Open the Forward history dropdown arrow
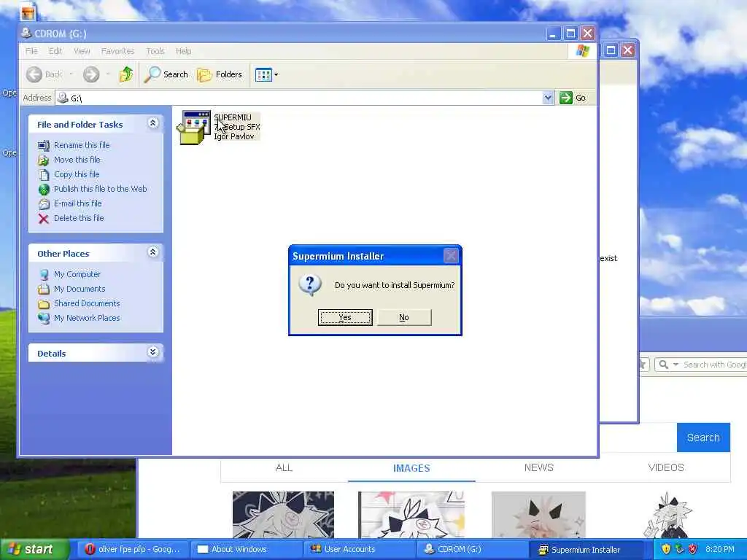The width and height of the screenshot is (747, 560). pos(108,74)
